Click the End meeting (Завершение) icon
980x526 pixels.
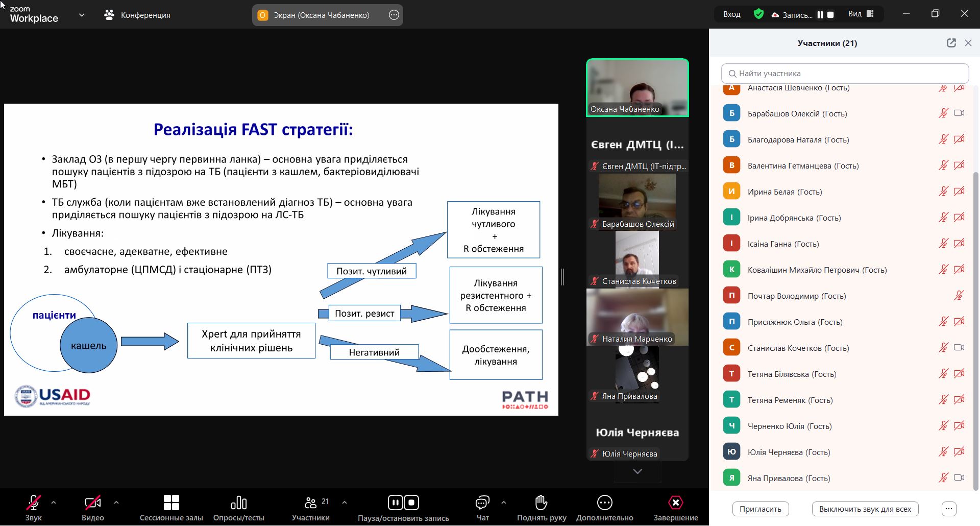click(675, 503)
